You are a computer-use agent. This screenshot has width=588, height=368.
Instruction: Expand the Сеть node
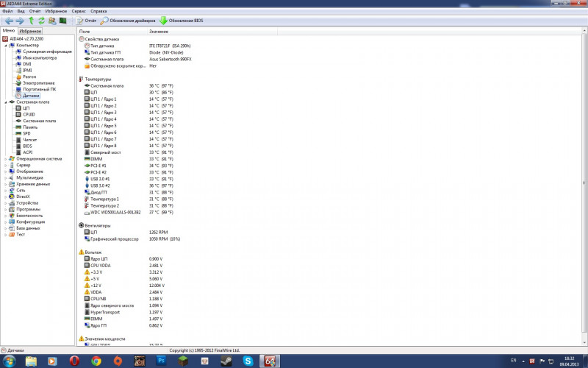point(6,191)
